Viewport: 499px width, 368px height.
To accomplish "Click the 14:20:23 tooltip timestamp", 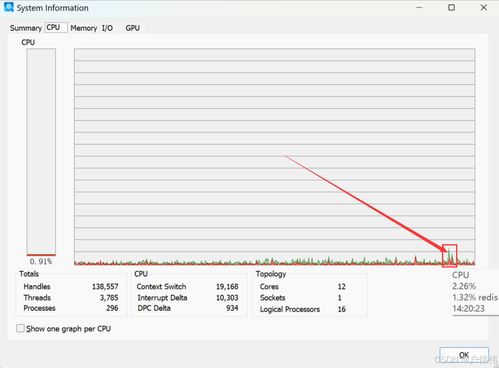I will pos(468,309).
